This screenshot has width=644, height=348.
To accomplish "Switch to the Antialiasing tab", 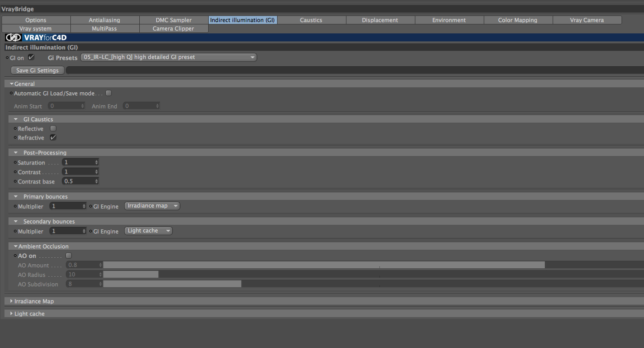I will [x=104, y=20].
